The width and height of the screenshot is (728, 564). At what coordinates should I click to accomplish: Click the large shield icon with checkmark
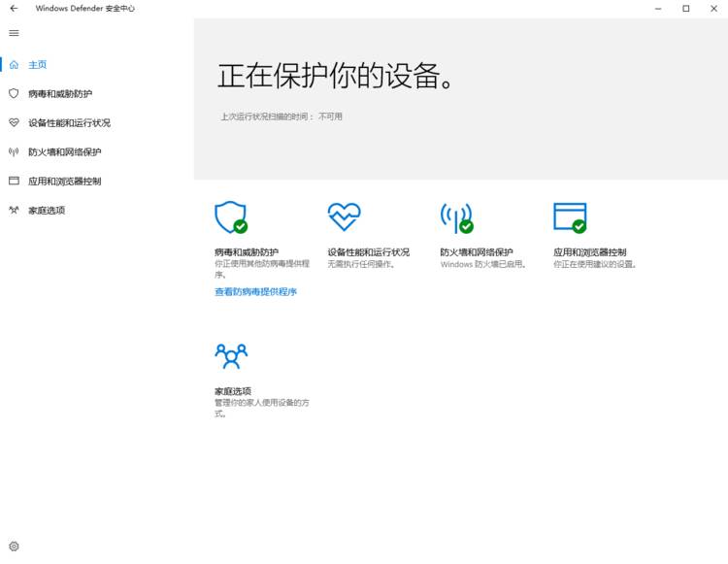[231, 217]
